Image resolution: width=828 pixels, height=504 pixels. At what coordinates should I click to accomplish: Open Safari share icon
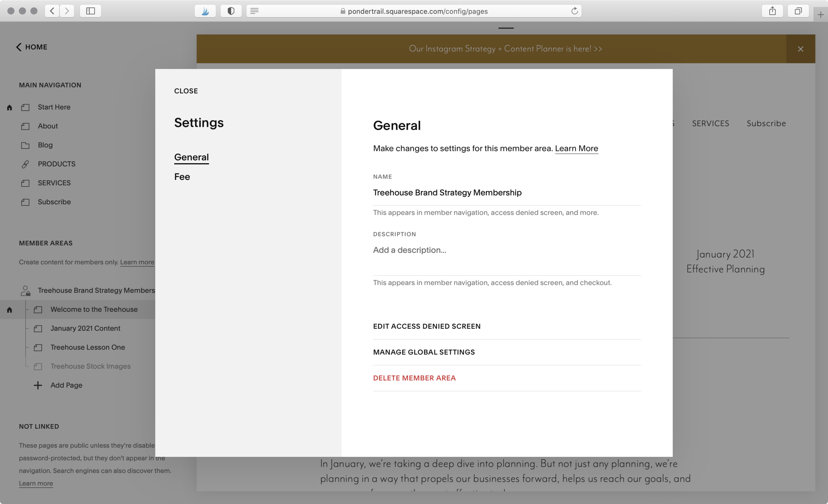point(772,11)
